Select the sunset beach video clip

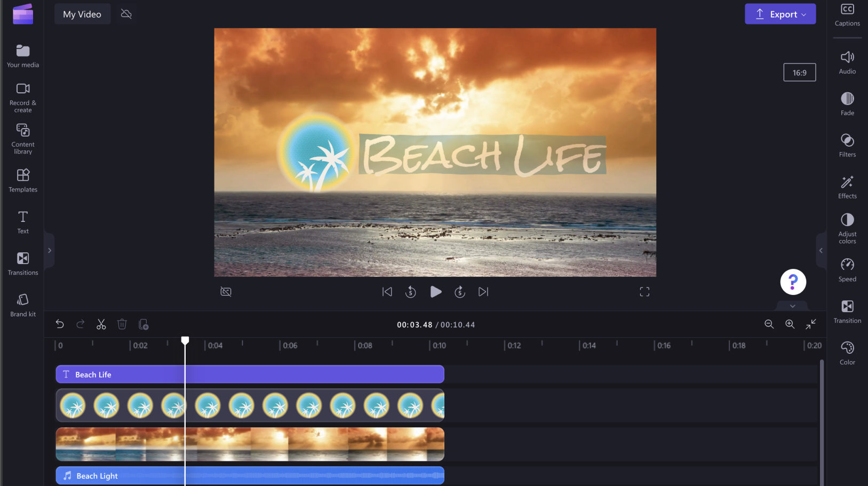(250, 444)
